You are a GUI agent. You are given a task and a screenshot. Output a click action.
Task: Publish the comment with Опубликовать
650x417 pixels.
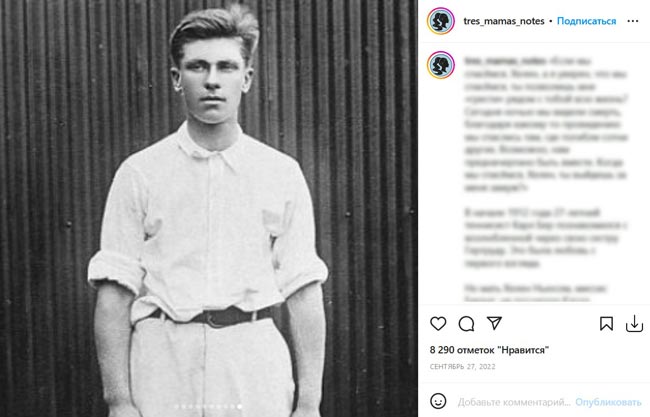[x=608, y=402]
